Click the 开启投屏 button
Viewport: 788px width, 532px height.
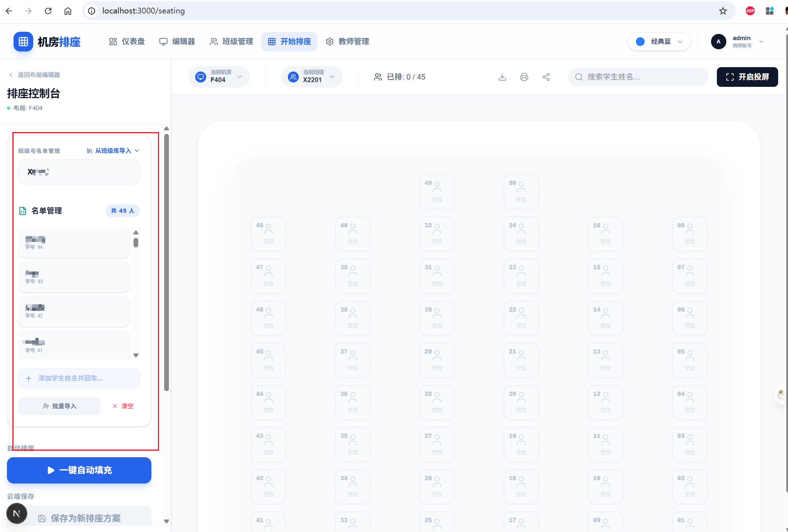747,77
